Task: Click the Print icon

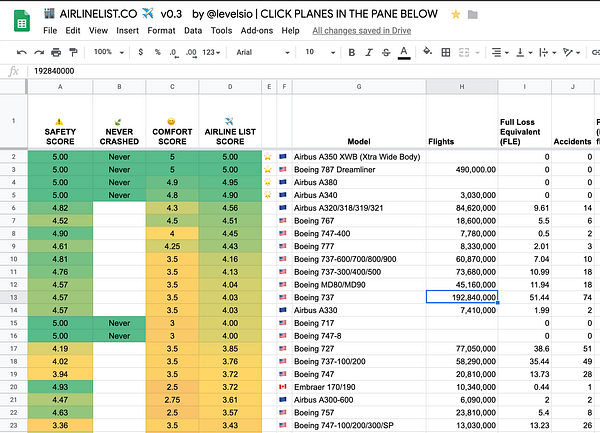Action: coord(58,51)
